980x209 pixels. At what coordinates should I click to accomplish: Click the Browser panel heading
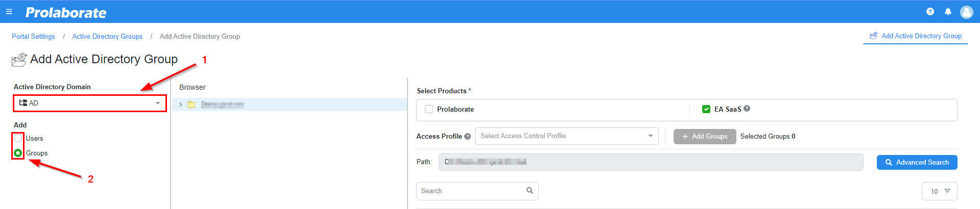(193, 87)
